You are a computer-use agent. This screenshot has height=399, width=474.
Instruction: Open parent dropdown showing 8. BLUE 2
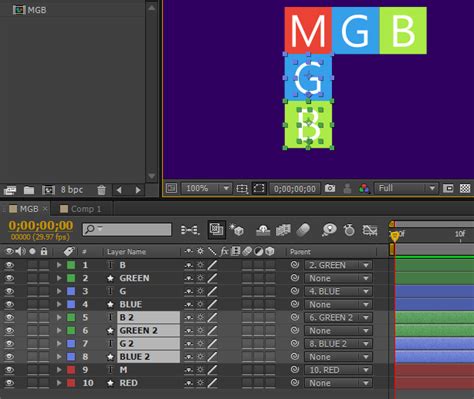pyautogui.click(x=338, y=344)
